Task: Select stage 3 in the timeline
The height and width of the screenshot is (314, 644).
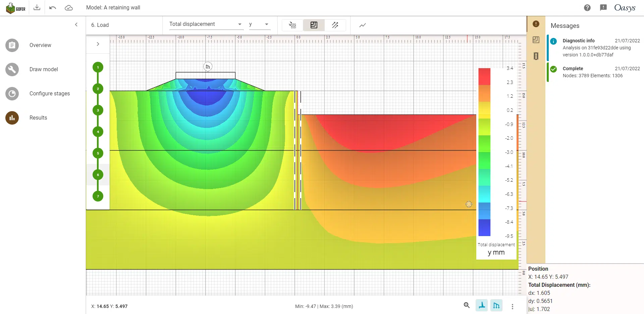Action: click(98, 110)
